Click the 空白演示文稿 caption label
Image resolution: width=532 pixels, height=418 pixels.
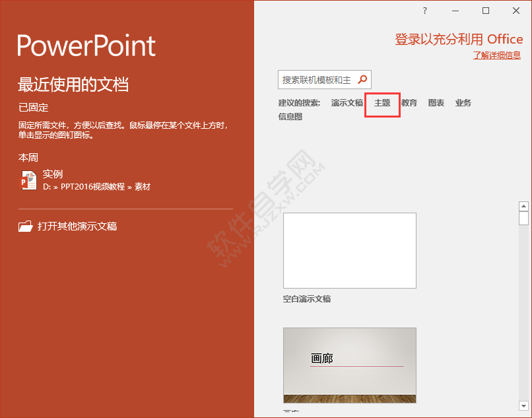pyautogui.click(x=307, y=299)
